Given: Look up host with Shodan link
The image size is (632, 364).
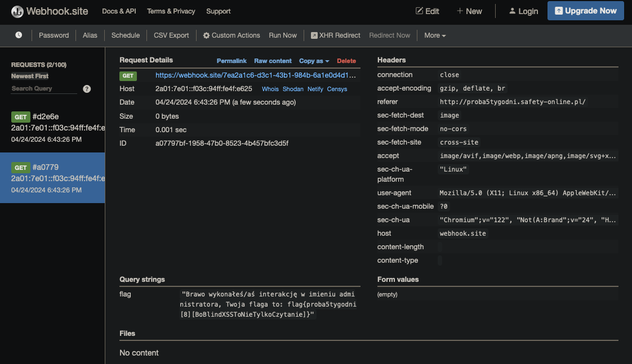Looking at the screenshot, I should (293, 89).
